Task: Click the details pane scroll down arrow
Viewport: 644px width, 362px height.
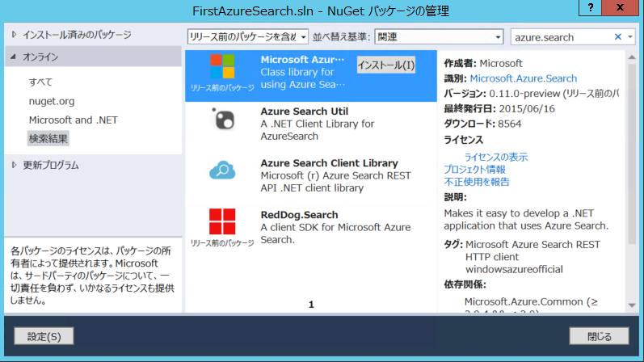Action: tap(632, 305)
